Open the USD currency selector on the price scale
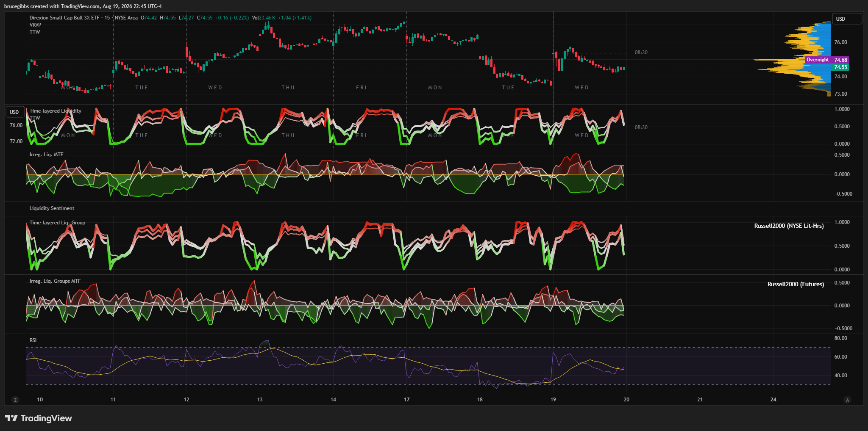868x431 pixels. 847,19
